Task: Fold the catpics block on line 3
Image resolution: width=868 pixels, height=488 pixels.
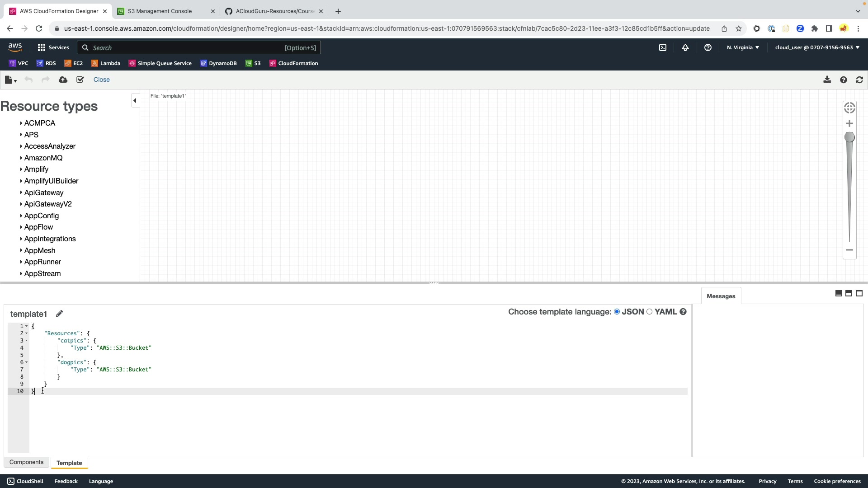Action: point(26,341)
